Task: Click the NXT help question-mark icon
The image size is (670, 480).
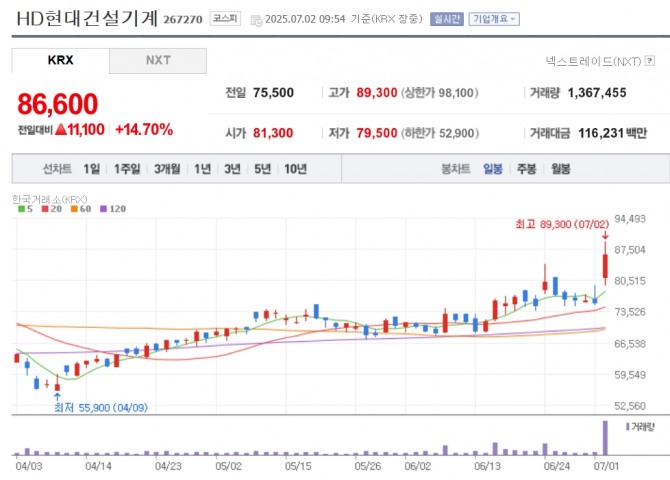Action: click(650, 61)
